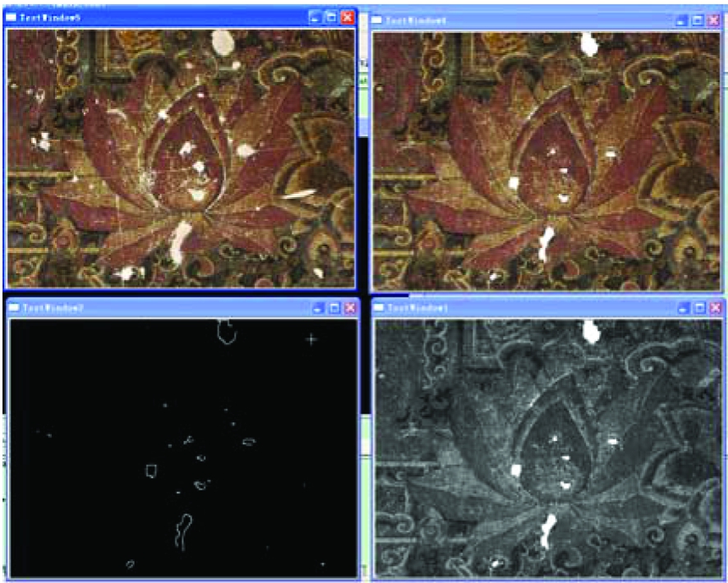This screenshot has width=728, height=583.
Task: Close the upper-right color lotus window
Action: coord(713,21)
